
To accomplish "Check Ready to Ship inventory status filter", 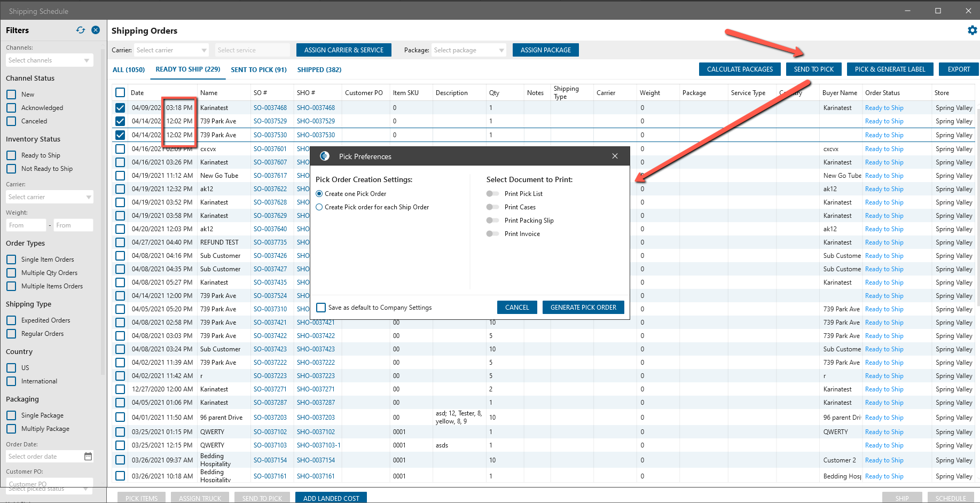I will point(11,155).
